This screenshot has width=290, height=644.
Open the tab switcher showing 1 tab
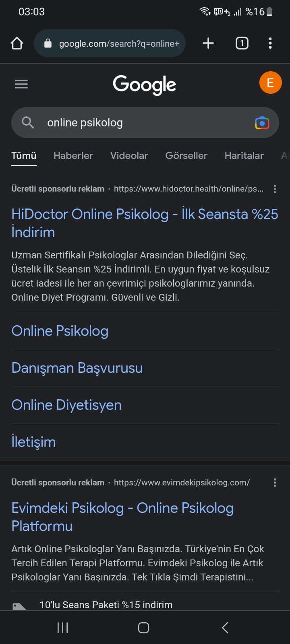[242, 43]
